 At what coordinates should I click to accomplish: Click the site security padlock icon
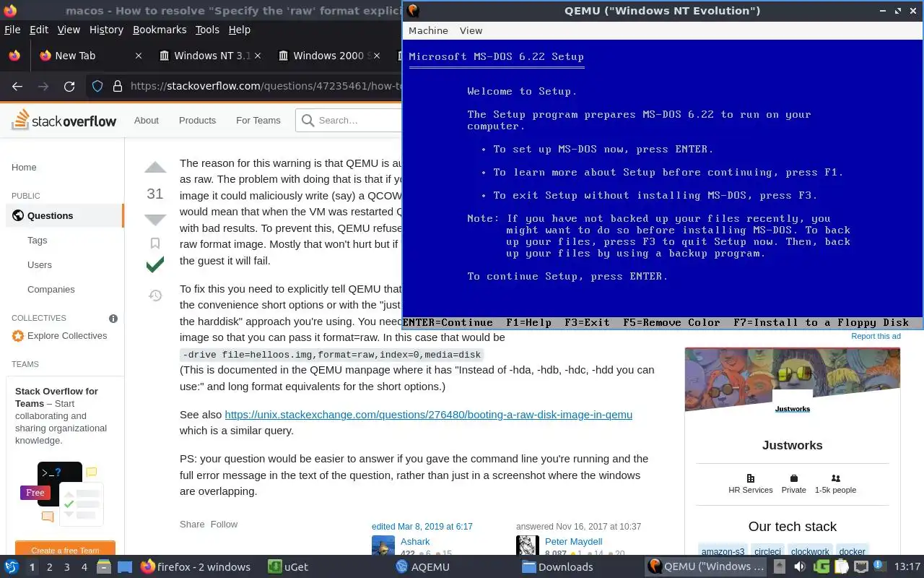[x=118, y=86]
